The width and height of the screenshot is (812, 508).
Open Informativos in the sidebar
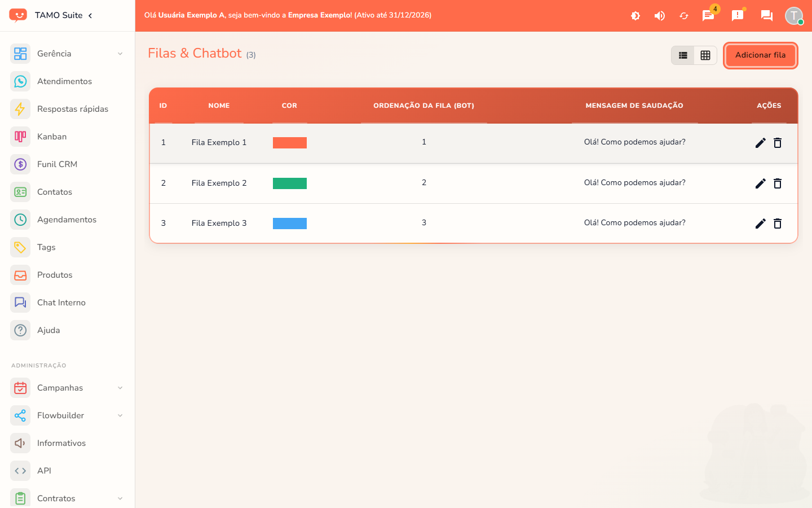coord(67,443)
